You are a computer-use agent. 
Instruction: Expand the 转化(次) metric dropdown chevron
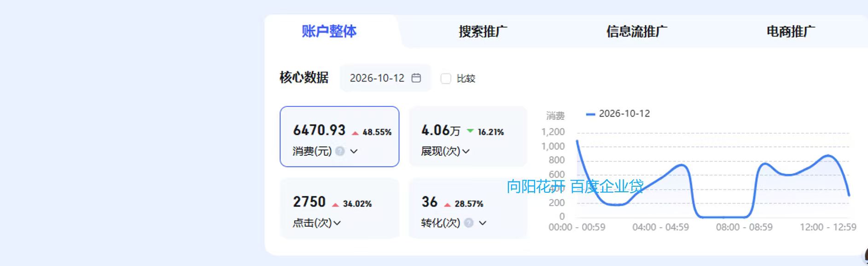click(x=483, y=223)
